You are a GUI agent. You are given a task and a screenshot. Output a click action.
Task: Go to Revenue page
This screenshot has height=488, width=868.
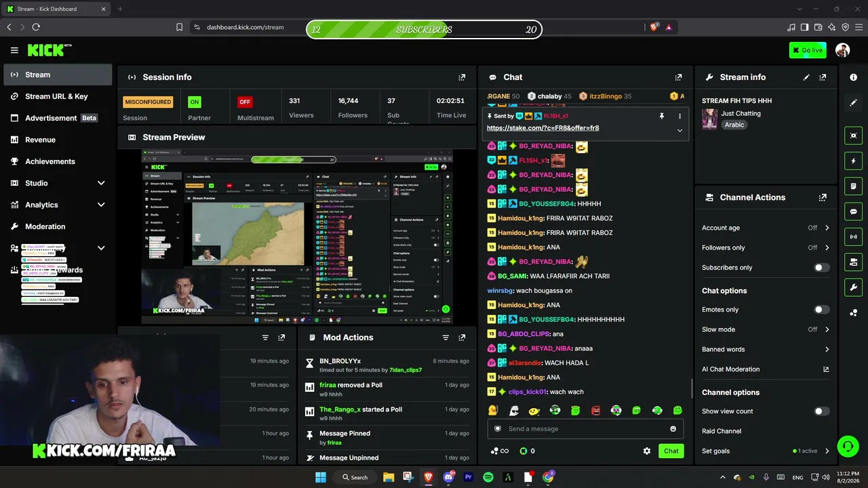[x=58, y=140]
